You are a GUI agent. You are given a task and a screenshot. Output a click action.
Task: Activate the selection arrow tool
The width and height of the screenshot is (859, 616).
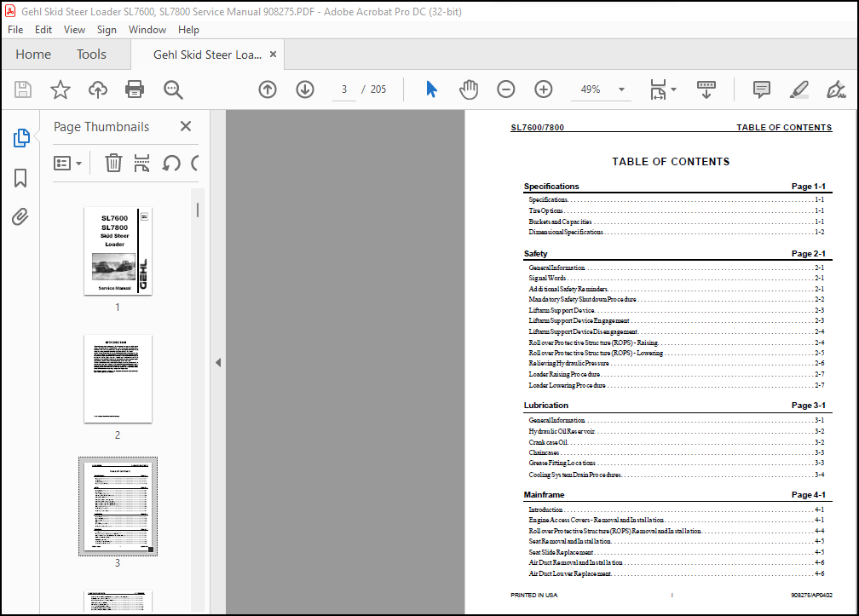pyautogui.click(x=432, y=89)
